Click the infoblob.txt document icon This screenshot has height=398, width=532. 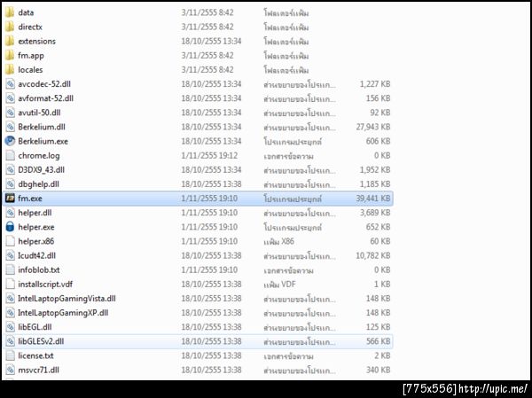tap(10, 269)
